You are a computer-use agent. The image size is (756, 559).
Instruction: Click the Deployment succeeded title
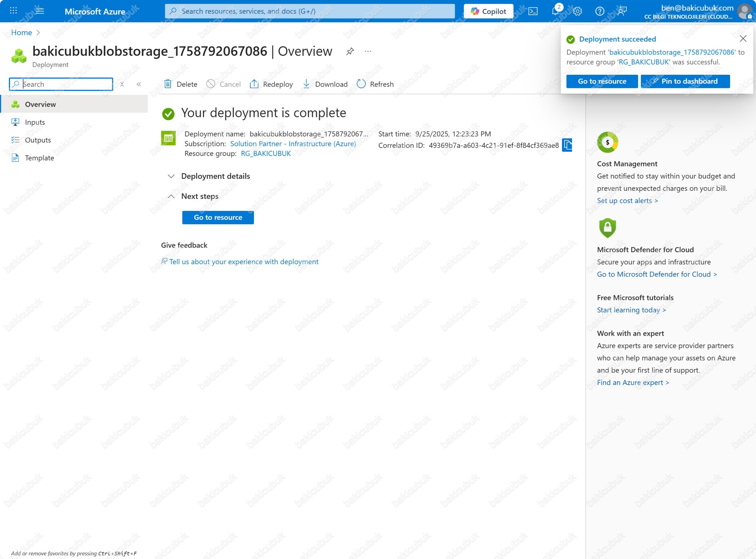pos(617,39)
